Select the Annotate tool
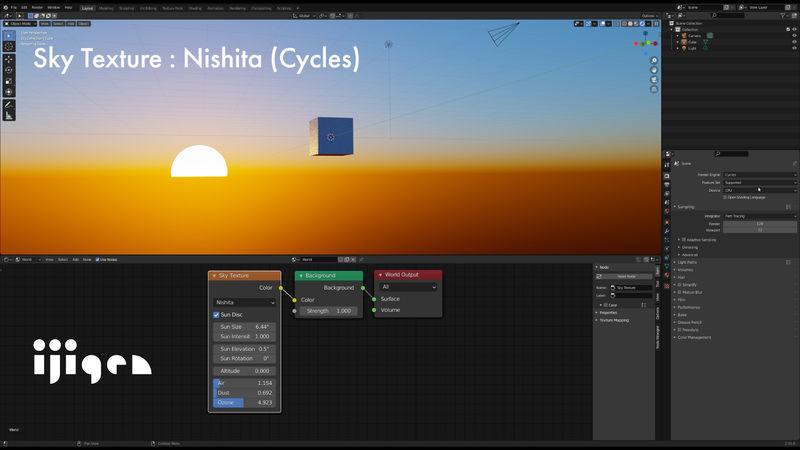This screenshot has width=800, height=450. pyautogui.click(x=9, y=105)
